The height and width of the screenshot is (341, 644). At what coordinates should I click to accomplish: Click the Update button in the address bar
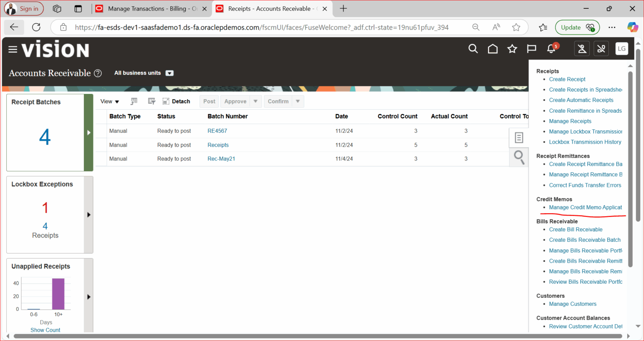point(577,27)
